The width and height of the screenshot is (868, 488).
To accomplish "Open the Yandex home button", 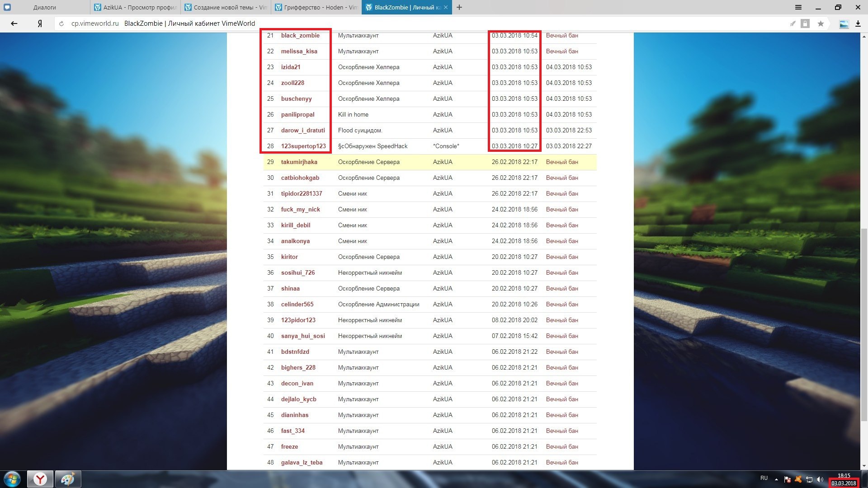I will (x=40, y=23).
